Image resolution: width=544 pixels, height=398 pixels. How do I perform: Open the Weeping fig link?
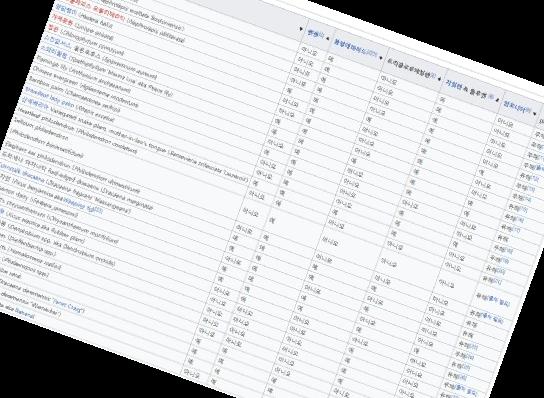(x=83, y=205)
